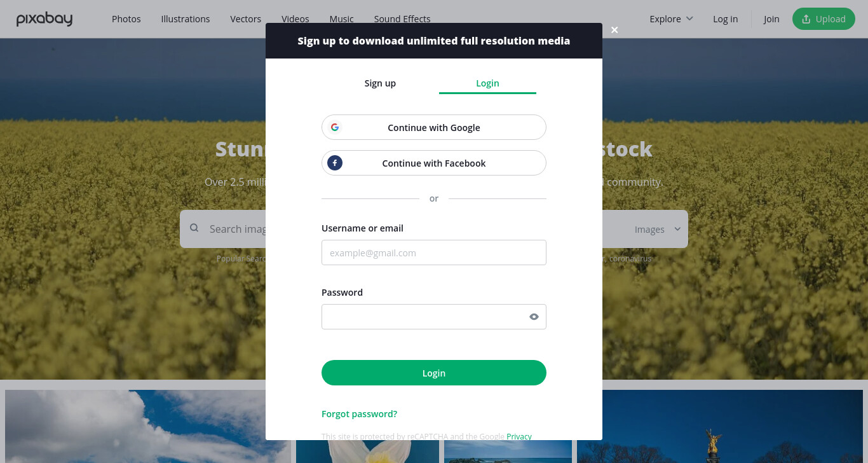Click the Facebook logo icon
Image resolution: width=868 pixels, height=463 pixels.
[335, 163]
